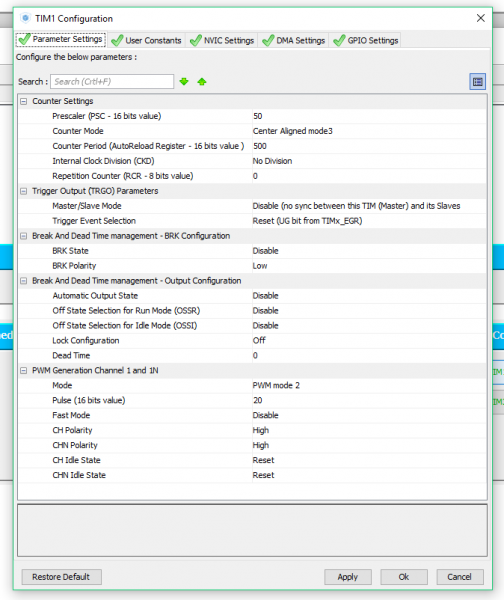The image size is (504, 600).
Task: Open Trigger Event Selection Reset value
Action: click(369, 221)
